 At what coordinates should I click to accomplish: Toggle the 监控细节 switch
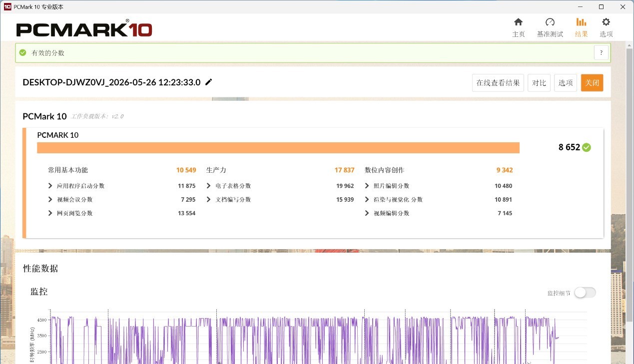pos(585,293)
